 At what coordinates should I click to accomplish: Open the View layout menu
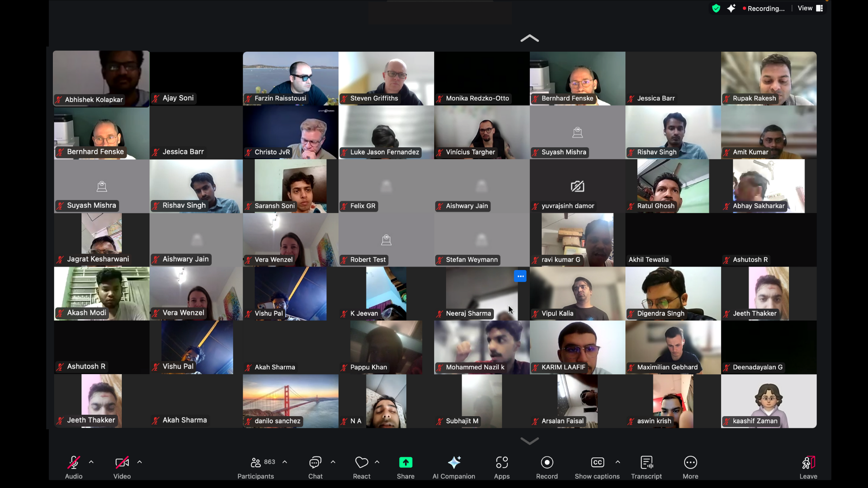[x=810, y=8]
